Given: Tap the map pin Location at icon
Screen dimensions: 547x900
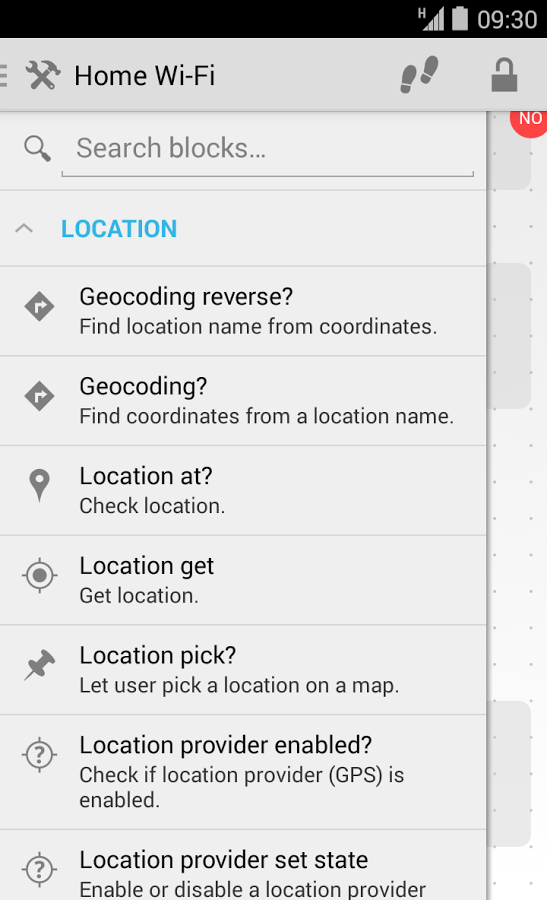Looking at the screenshot, I should [x=40, y=486].
